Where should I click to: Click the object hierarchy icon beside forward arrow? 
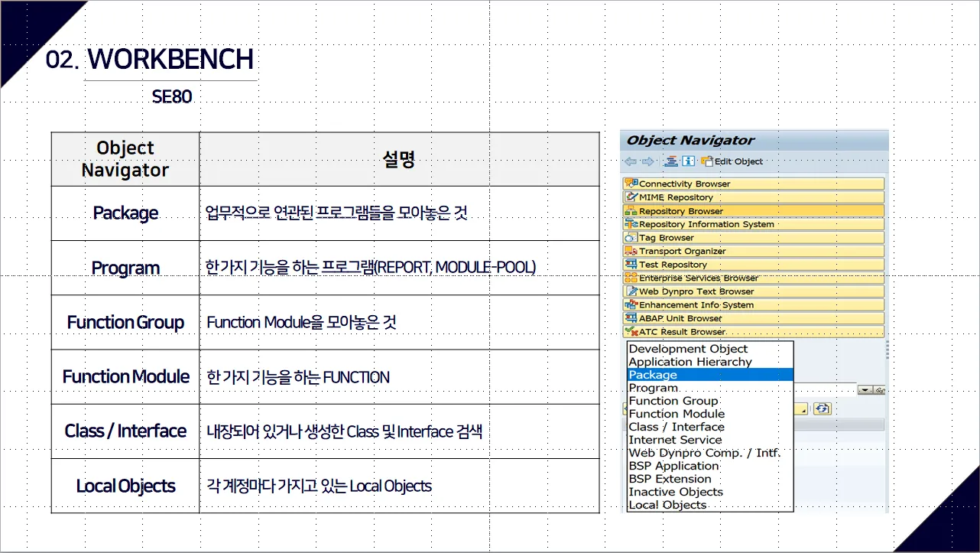(x=670, y=161)
